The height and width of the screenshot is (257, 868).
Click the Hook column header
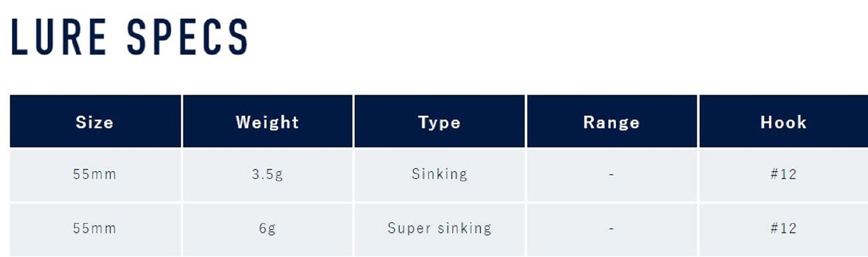click(783, 122)
